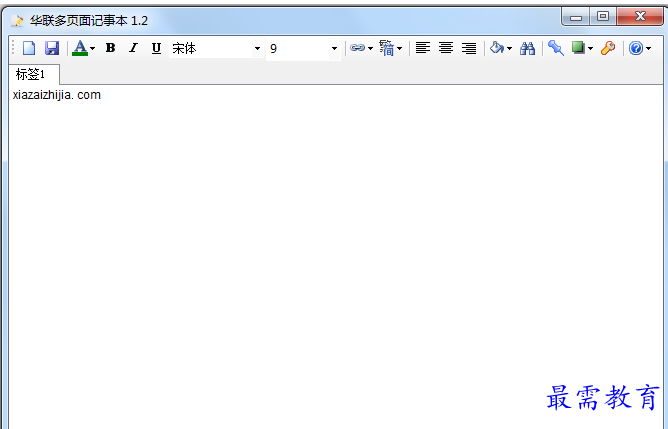This screenshot has width=668, height=429.
Task: Expand the green square dropdown arrow
Action: click(590, 49)
